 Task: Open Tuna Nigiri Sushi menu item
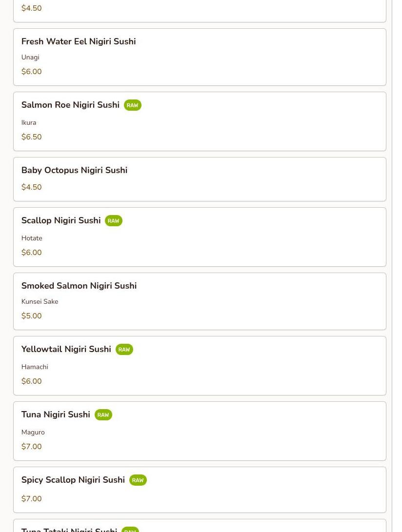coord(200,431)
